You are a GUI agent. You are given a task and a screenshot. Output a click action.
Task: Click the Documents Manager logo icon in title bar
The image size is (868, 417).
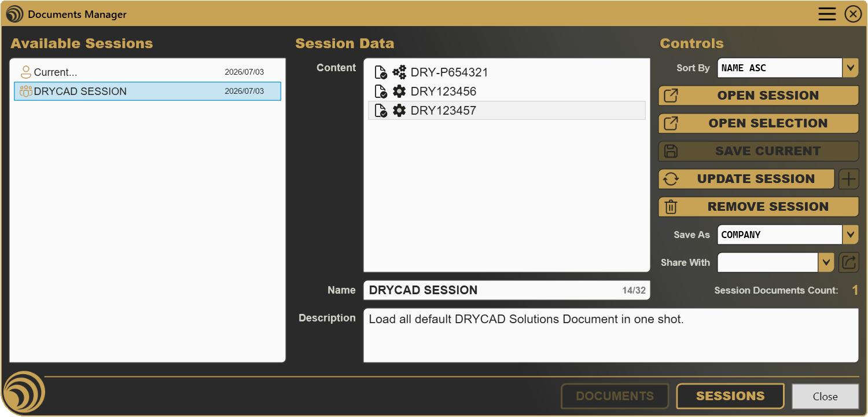(14, 14)
